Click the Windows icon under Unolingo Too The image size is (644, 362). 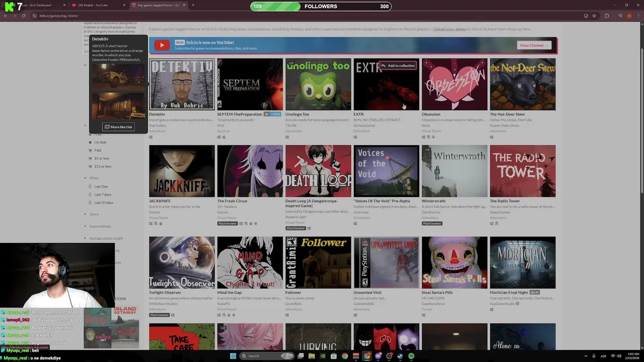pos(287,137)
